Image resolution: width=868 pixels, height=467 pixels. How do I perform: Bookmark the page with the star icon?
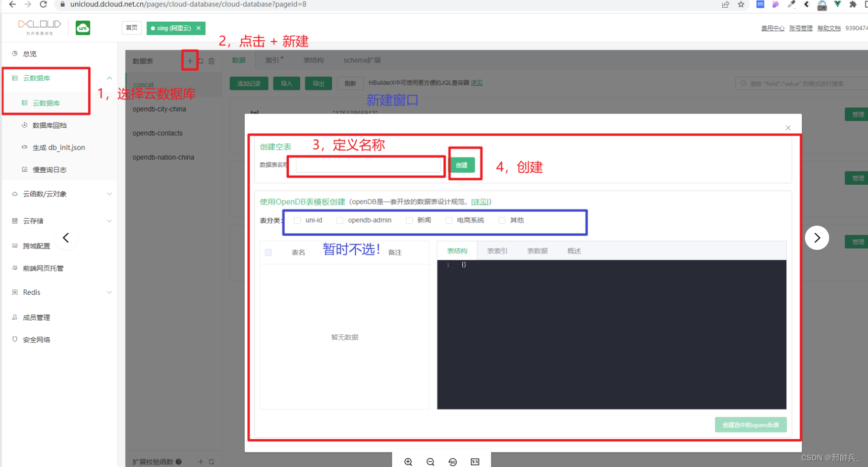coord(741,5)
